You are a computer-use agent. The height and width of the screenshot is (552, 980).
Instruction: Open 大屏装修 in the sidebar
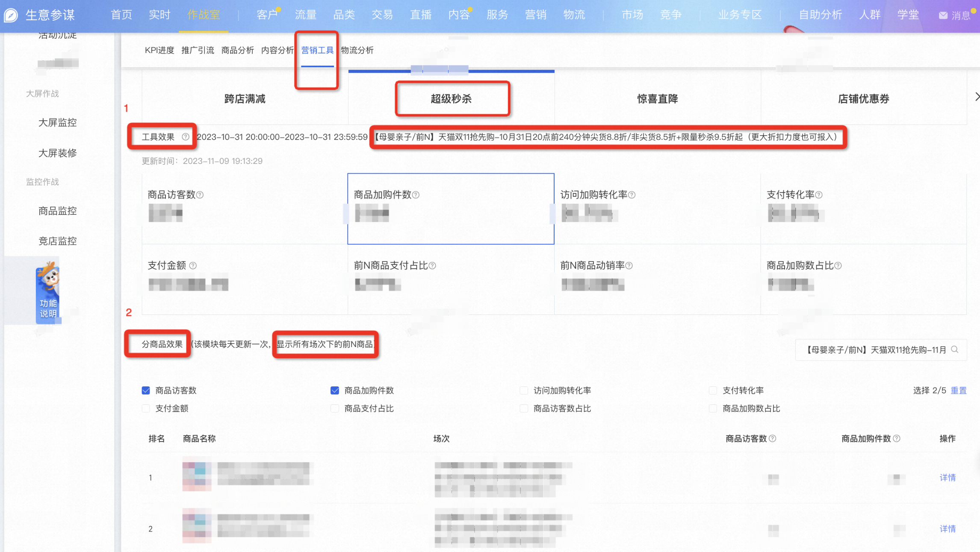[x=58, y=153]
